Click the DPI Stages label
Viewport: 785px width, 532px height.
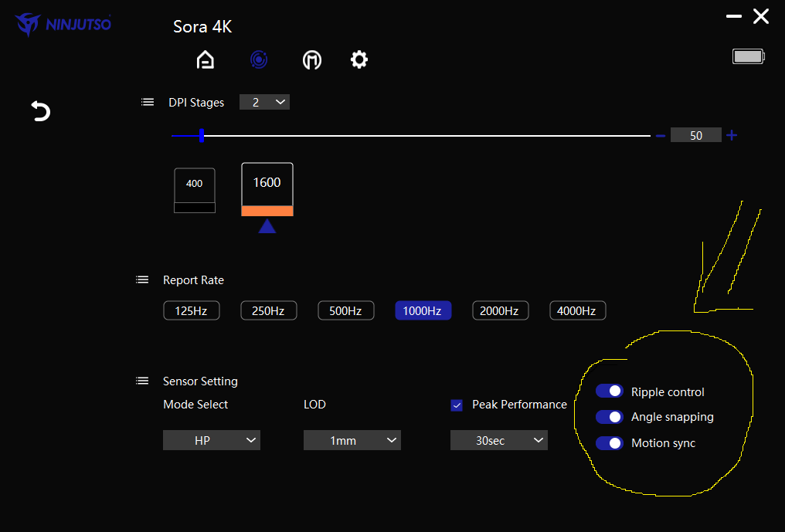(196, 103)
